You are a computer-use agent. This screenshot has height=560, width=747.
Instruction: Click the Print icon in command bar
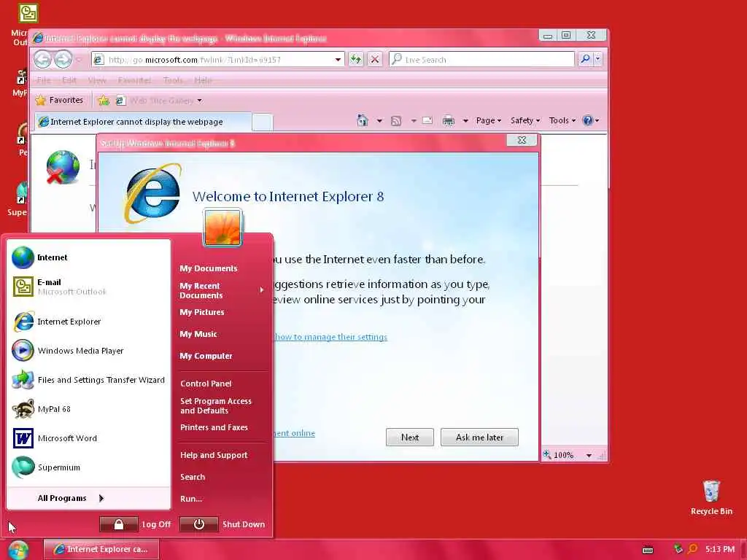449,120
